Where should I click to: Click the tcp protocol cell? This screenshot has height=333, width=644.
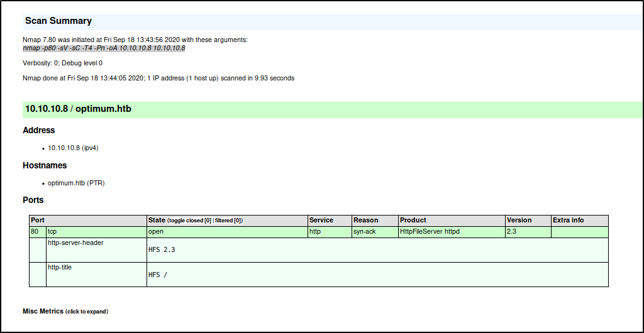tap(96, 232)
